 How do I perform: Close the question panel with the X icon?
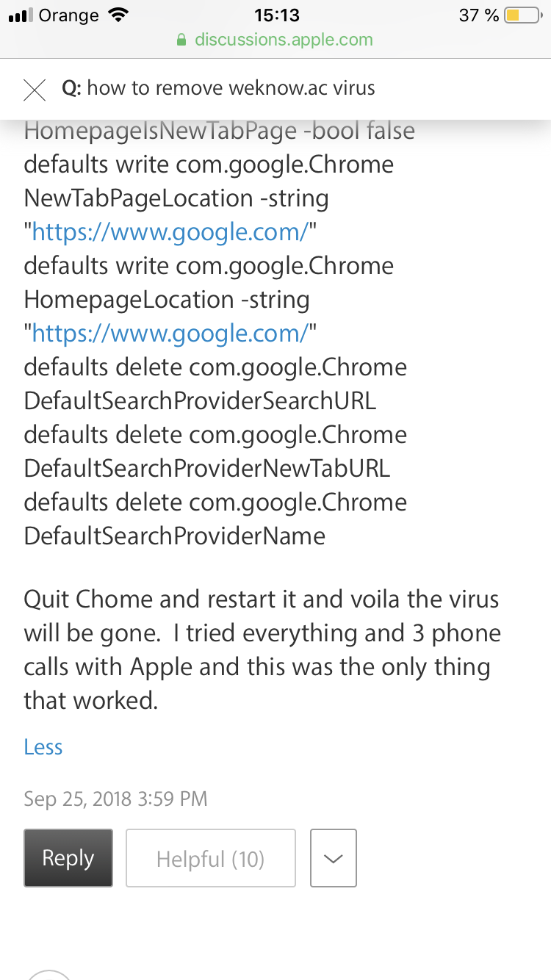[35, 89]
